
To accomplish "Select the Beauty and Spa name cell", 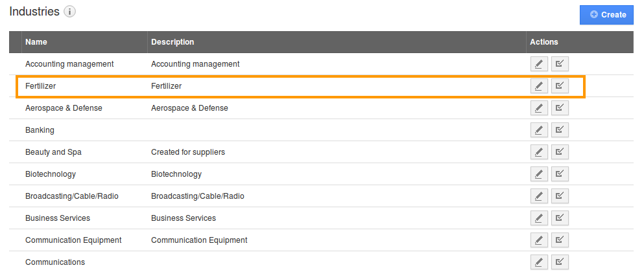I will [53, 152].
